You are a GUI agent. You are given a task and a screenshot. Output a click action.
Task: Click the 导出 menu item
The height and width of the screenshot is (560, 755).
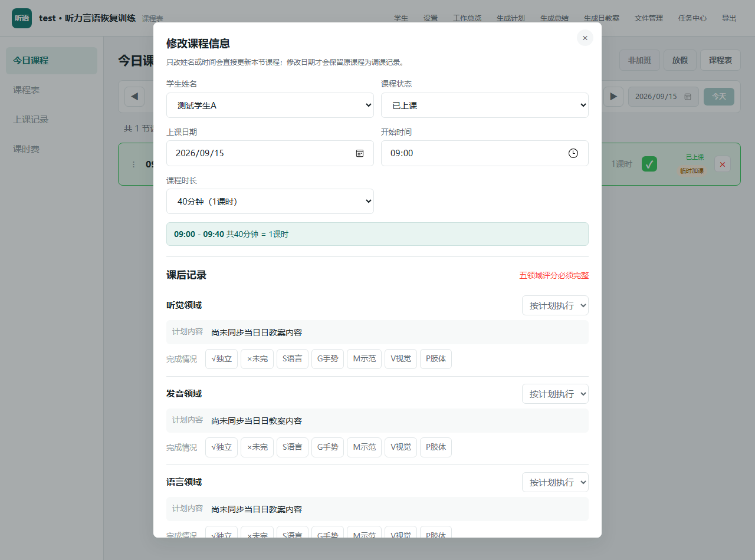click(729, 18)
